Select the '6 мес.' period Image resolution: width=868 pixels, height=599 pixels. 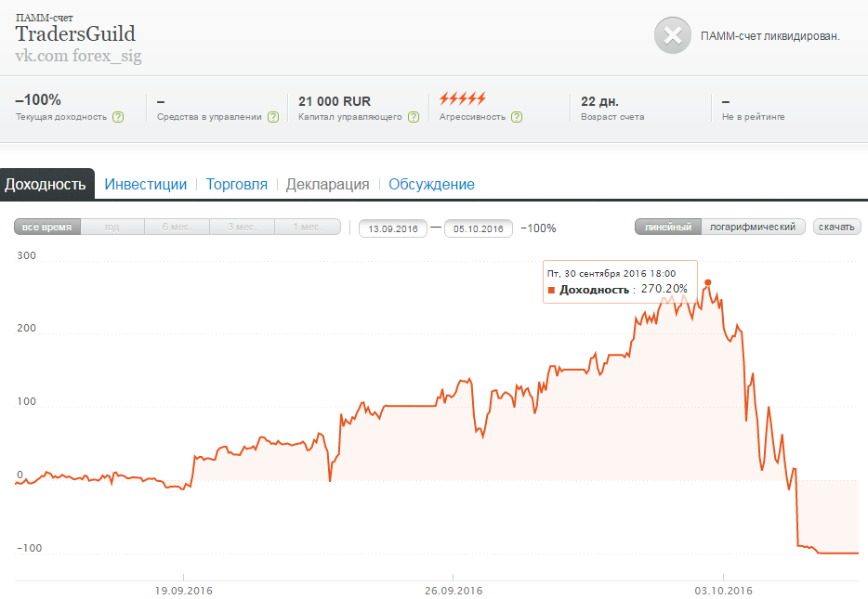coord(178,227)
